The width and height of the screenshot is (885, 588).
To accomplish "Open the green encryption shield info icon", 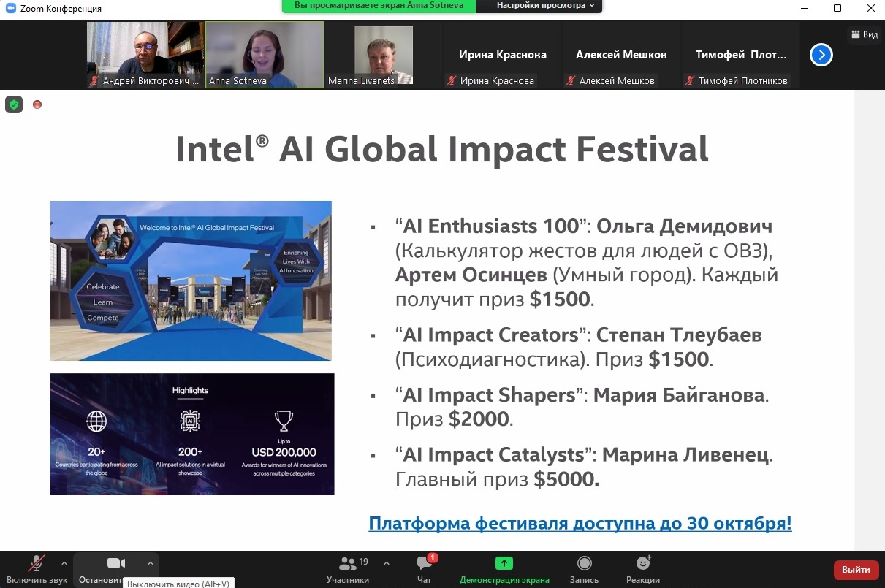I will 14,104.
